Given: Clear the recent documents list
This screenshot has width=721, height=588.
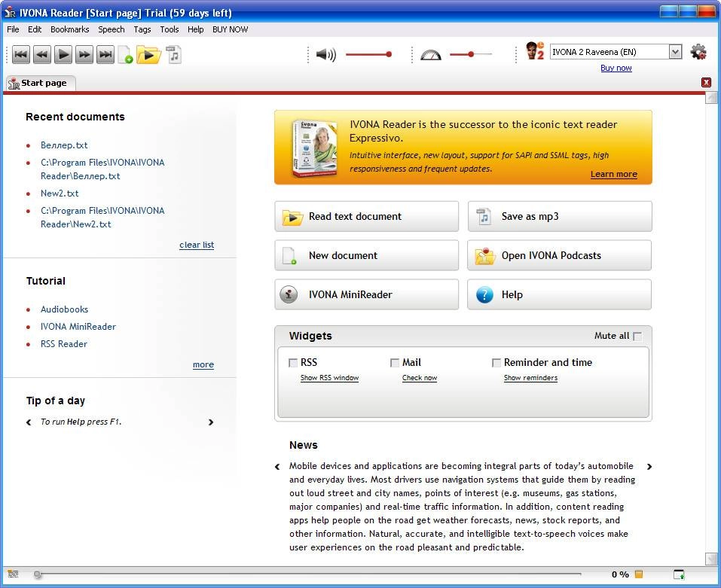Looking at the screenshot, I should pyautogui.click(x=196, y=245).
